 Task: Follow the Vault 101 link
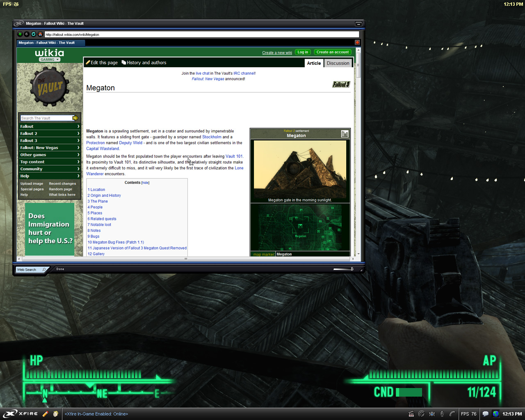(x=234, y=156)
